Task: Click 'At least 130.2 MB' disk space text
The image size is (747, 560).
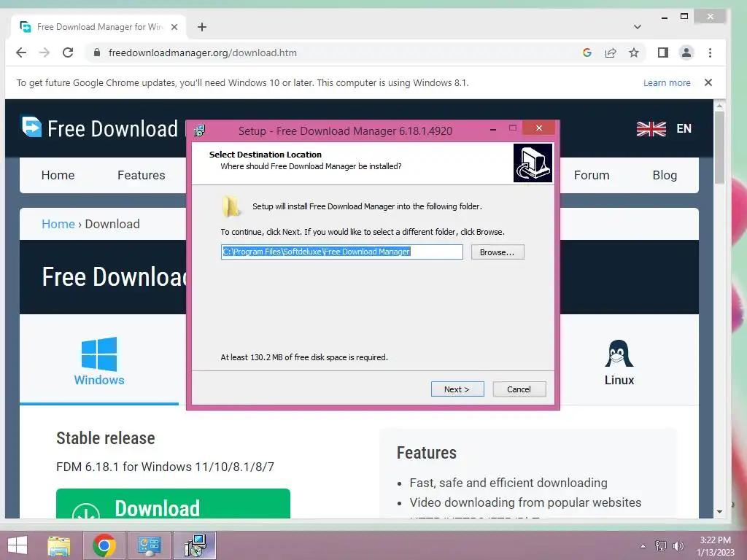Action: pos(304,357)
